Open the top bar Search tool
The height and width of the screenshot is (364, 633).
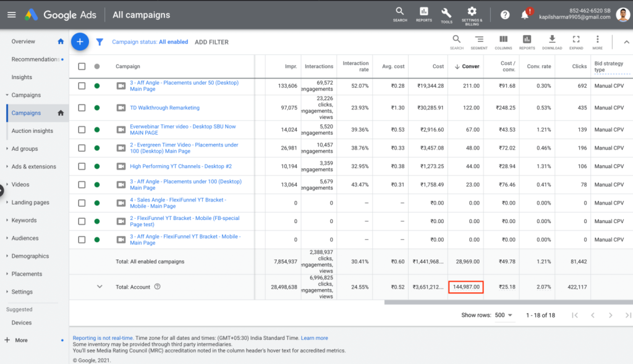(400, 15)
